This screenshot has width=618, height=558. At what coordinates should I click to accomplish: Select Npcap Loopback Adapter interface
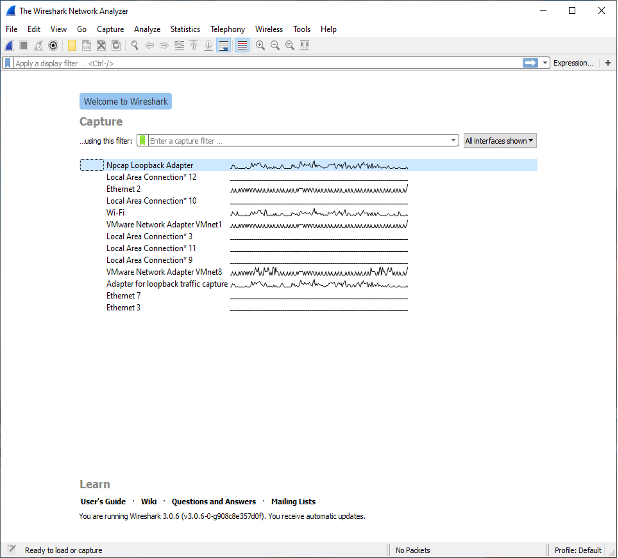pos(308,165)
